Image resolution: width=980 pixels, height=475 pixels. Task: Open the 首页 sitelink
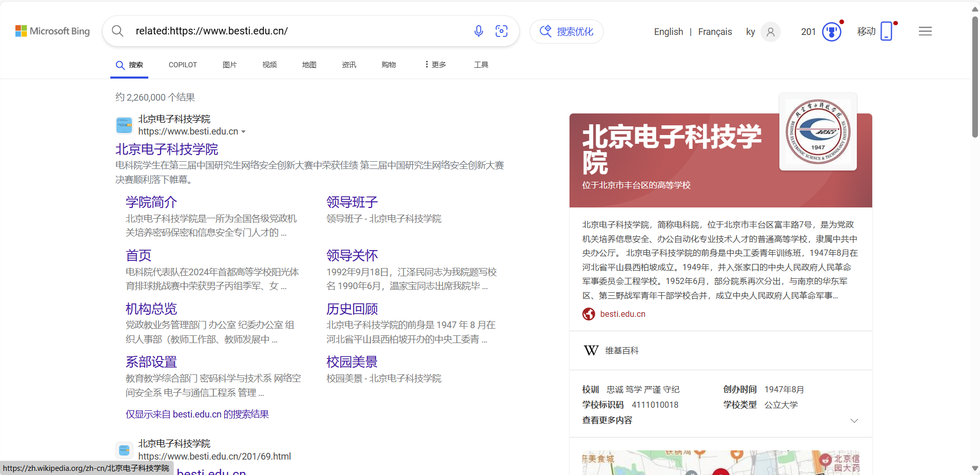139,256
